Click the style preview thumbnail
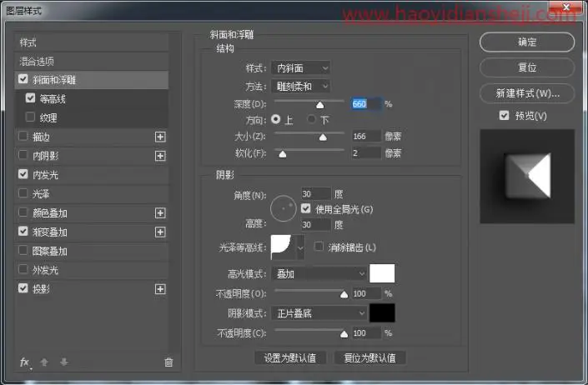 point(527,177)
